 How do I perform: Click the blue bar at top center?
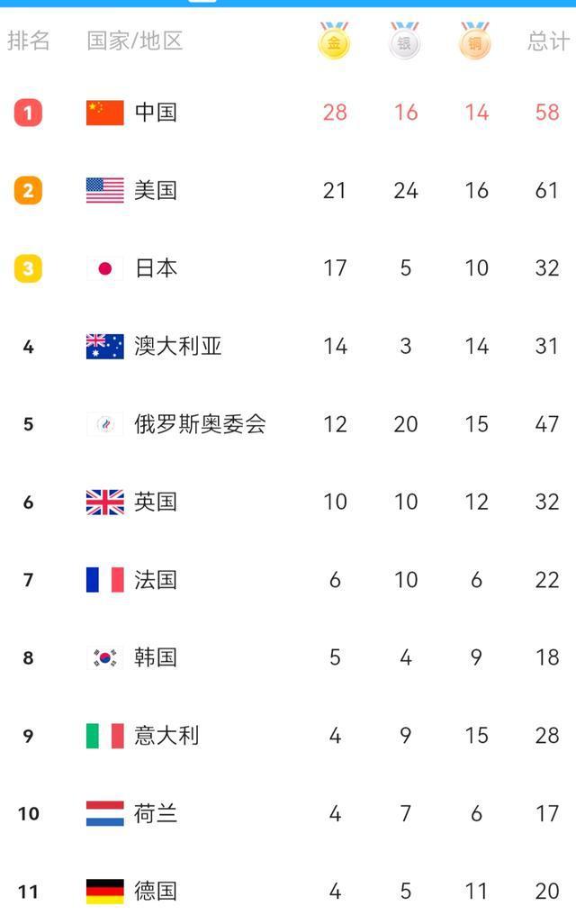[288, 4]
